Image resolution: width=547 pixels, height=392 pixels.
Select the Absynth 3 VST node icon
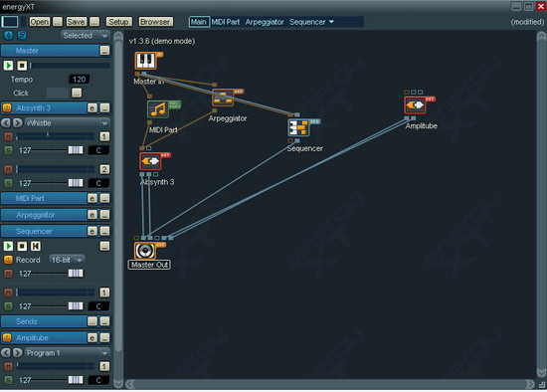pyautogui.click(x=150, y=161)
